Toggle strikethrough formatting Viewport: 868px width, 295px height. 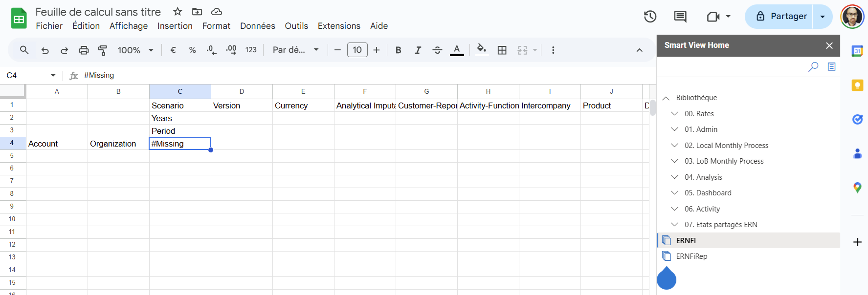pos(437,50)
